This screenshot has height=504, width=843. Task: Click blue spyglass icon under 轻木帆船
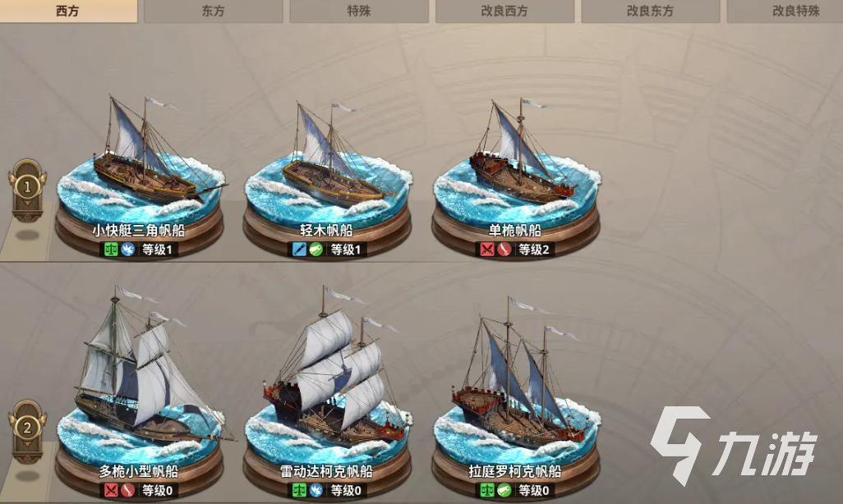pyautogui.click(x=299, y=250)
